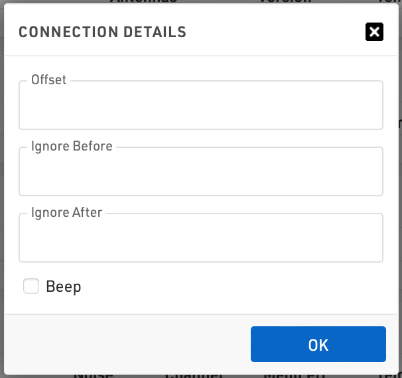Click the Ignore After field label
Viewport: 402px width, 378px height.
coord(67,213)
